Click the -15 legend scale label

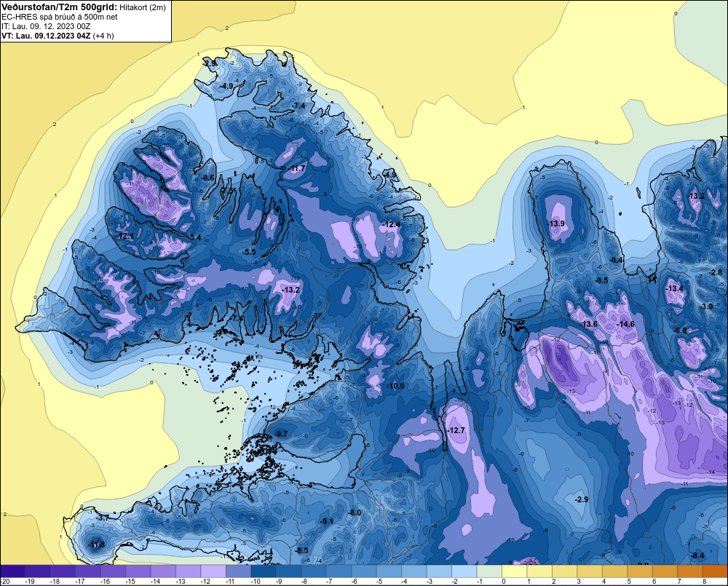coord(129,582)
